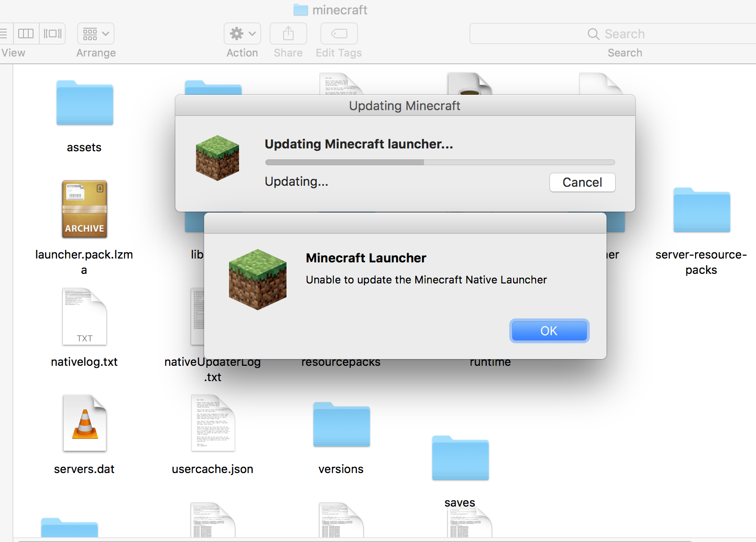The width and height of the screenshot is (756, 542).
Task: Click the "runtime" folder name
Action: (x=490, y=362)
